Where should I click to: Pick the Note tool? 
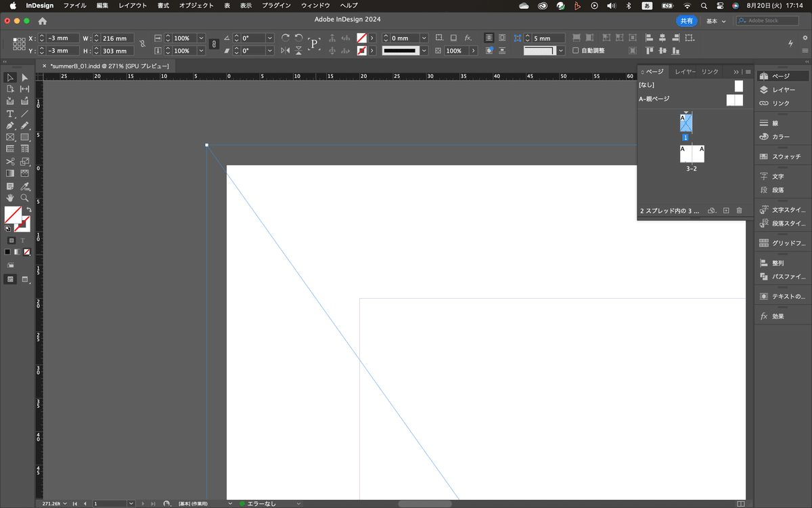(10, 186)
